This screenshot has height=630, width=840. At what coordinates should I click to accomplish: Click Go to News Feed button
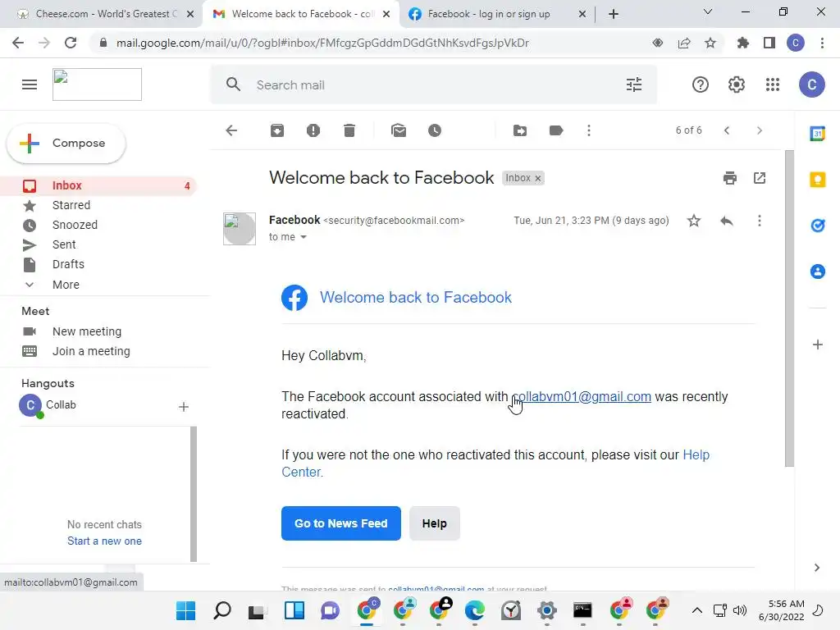pos(340,523)
